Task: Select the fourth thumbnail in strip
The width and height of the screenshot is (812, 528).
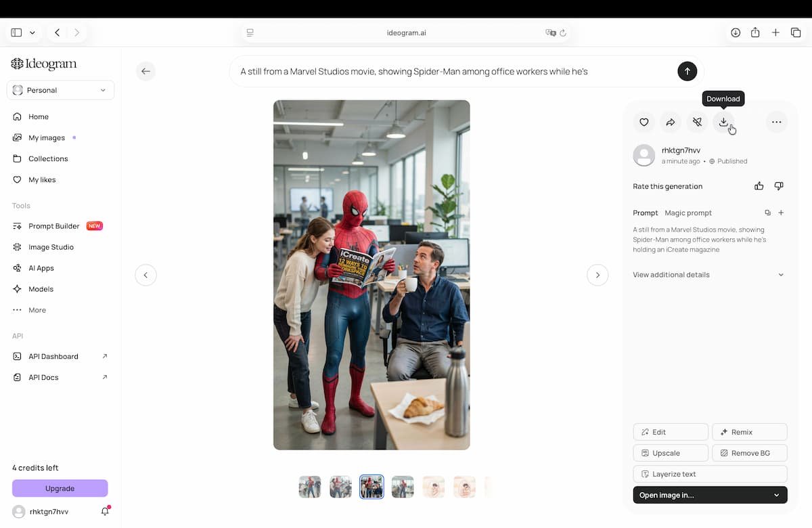Action: click(x=403, y=487)
